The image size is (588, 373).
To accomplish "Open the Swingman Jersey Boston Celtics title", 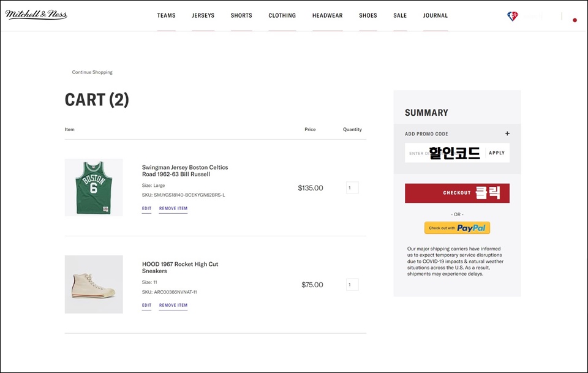I will (185, 170).
